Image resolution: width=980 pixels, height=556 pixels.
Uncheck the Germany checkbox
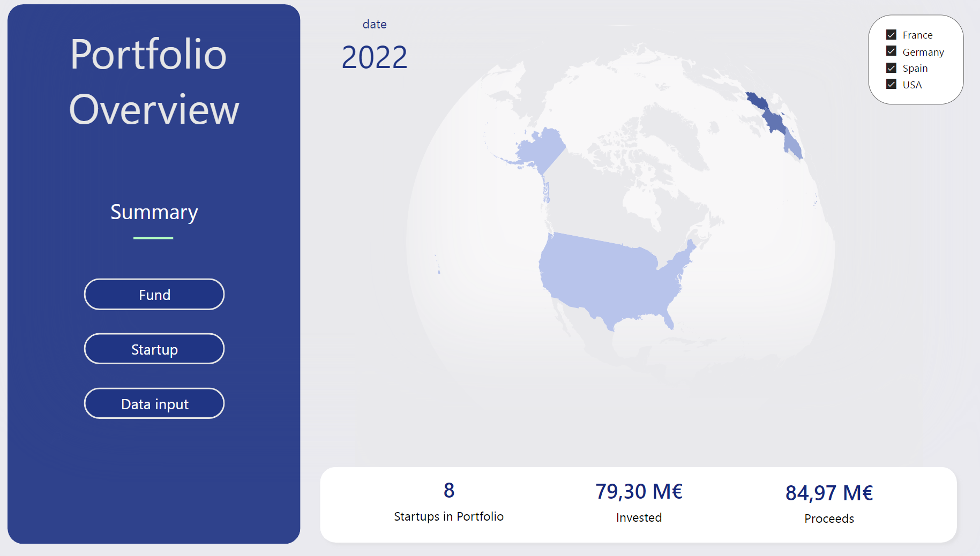click(892, 51)
